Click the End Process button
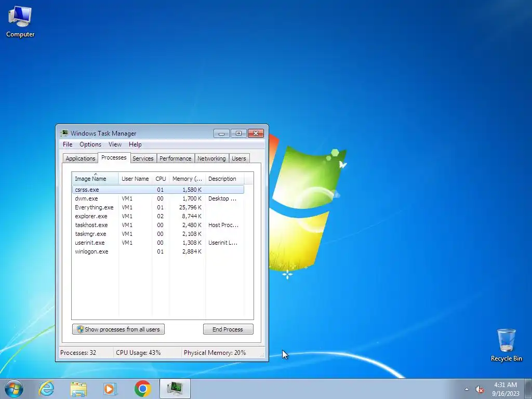532x399 pixels. [x=228, y=329]
